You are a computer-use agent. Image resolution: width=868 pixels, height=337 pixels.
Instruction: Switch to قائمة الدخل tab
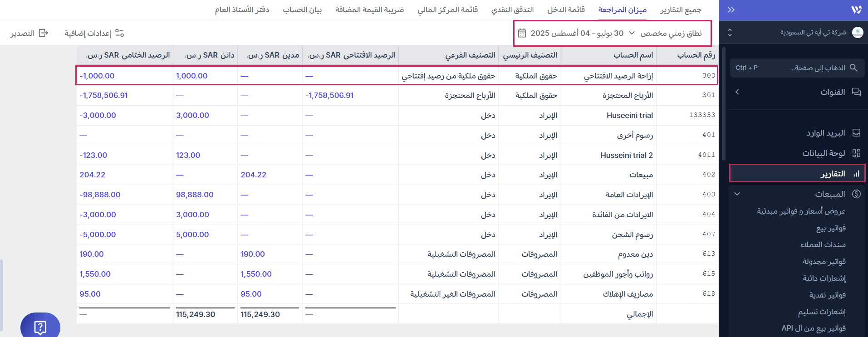tap(566, 10)
